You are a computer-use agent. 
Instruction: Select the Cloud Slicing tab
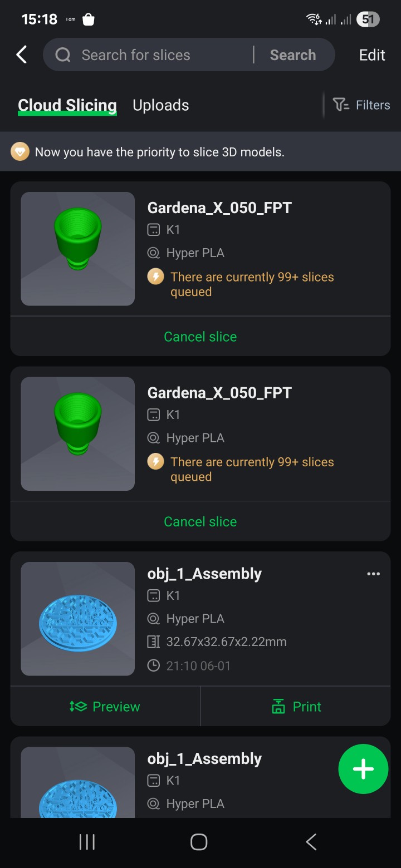67,105
